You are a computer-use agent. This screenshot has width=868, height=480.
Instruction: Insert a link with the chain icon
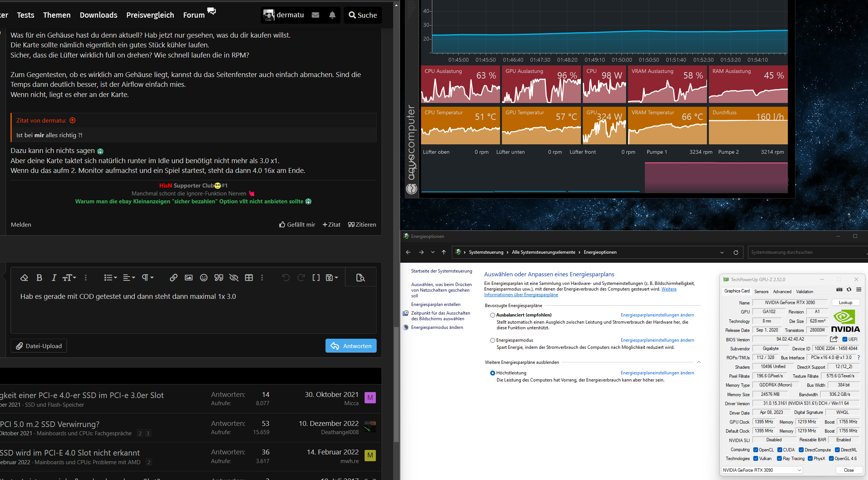(173, 278)
